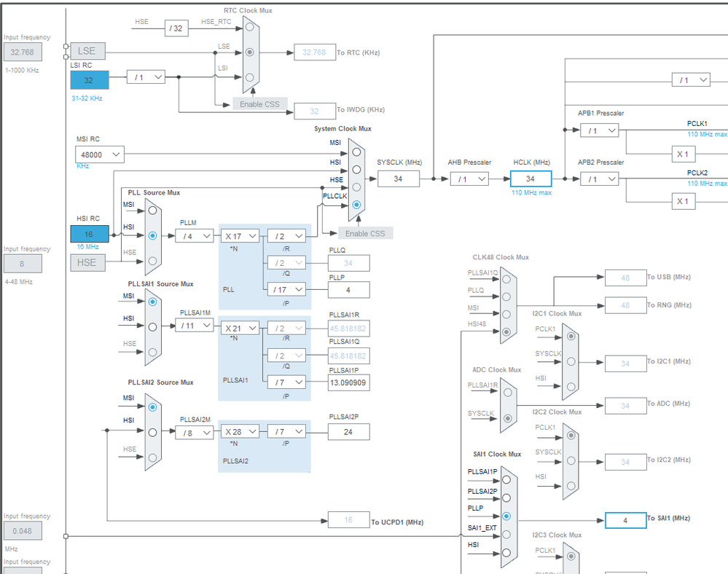
Task: Open the PLL X 17 multiplier dropdown
Action: coord(240,236)
